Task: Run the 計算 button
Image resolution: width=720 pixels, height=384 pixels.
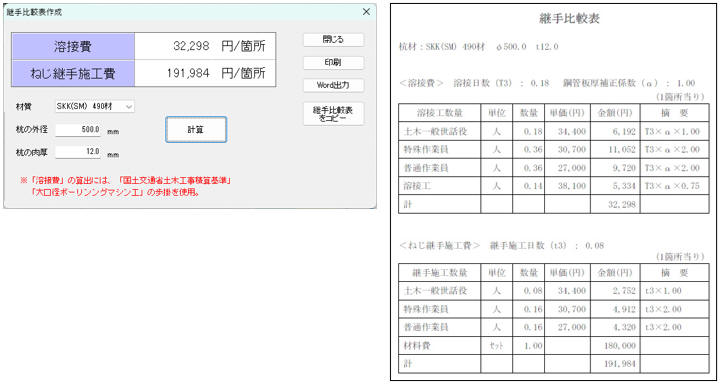Action: tap(196, 130)
